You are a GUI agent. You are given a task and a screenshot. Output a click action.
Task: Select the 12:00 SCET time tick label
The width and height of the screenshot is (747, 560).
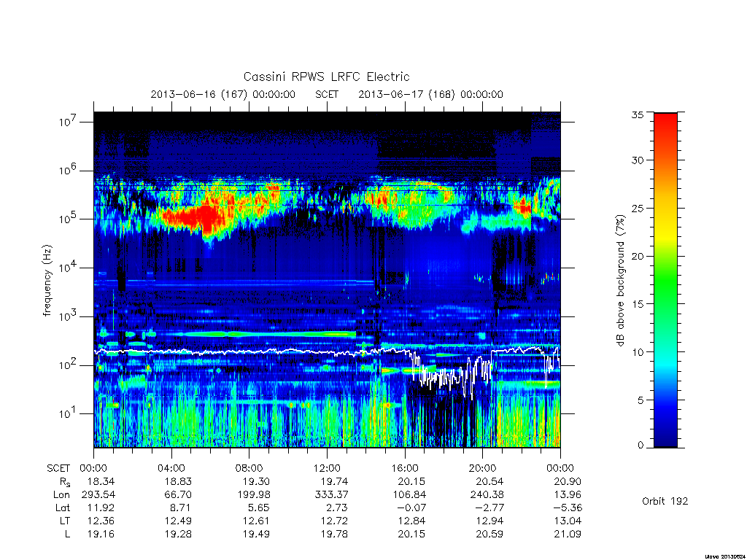(327, 468)
